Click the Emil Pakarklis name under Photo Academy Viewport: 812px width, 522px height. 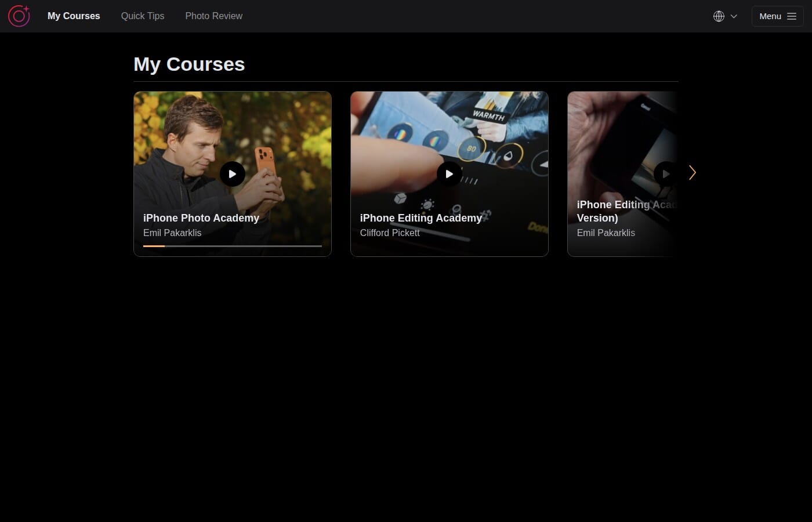pyautogui.click(x=172, y=233)
